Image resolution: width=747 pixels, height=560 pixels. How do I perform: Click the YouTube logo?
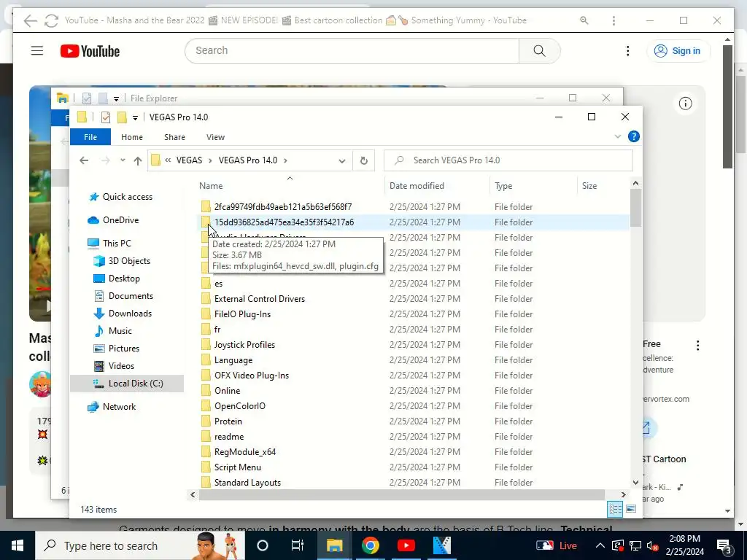pyautogui.click(x=90, y=51)
